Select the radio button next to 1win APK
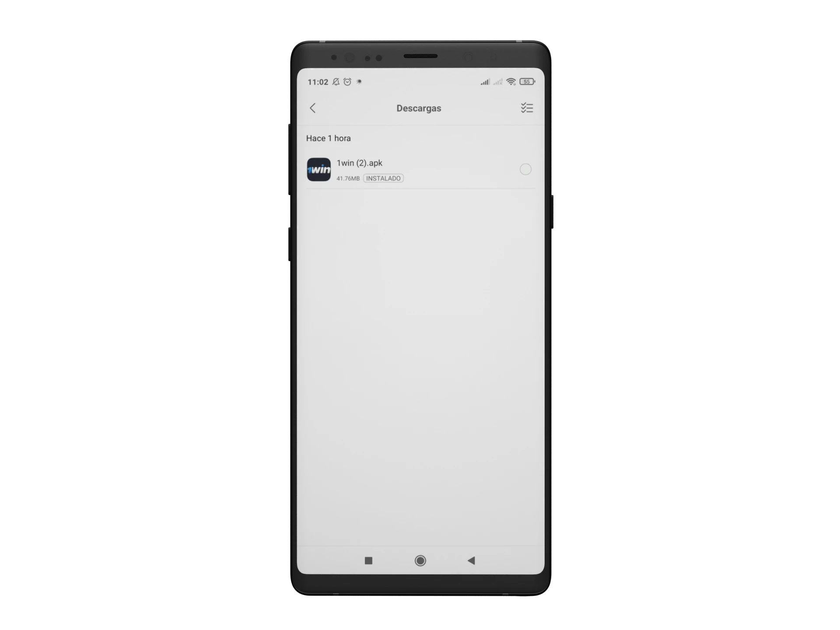 point(526,169)
